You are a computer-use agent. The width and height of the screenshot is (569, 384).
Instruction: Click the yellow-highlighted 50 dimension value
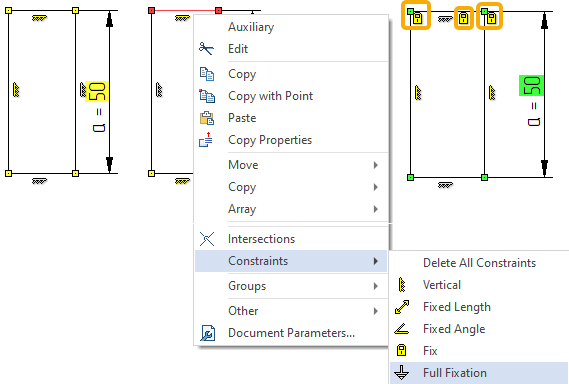97,91
